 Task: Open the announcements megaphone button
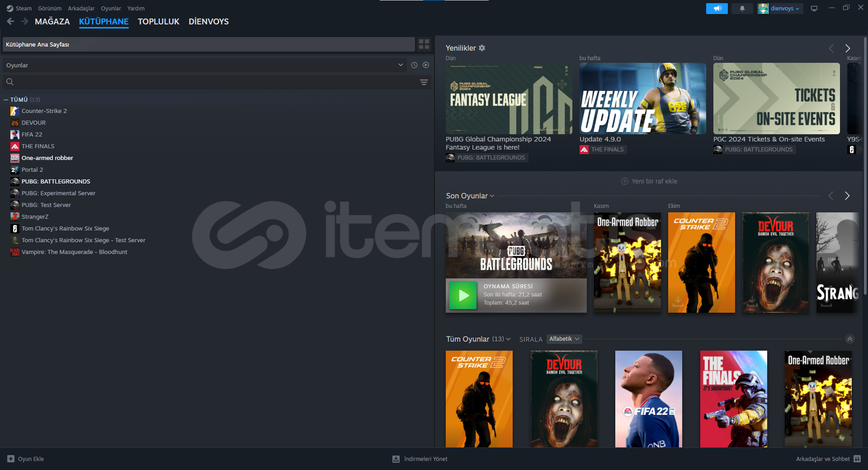coord(717,9)
